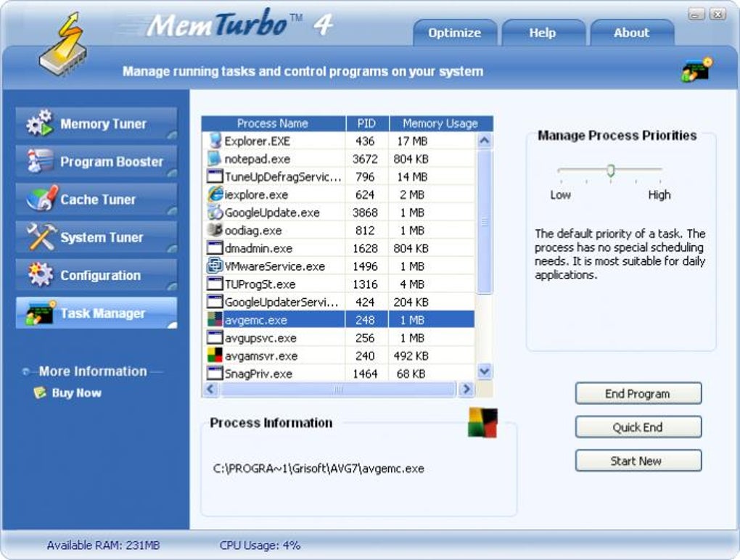Click the process list scroll down arrow
The image size is (740, 560).
(x=484, y=371)
